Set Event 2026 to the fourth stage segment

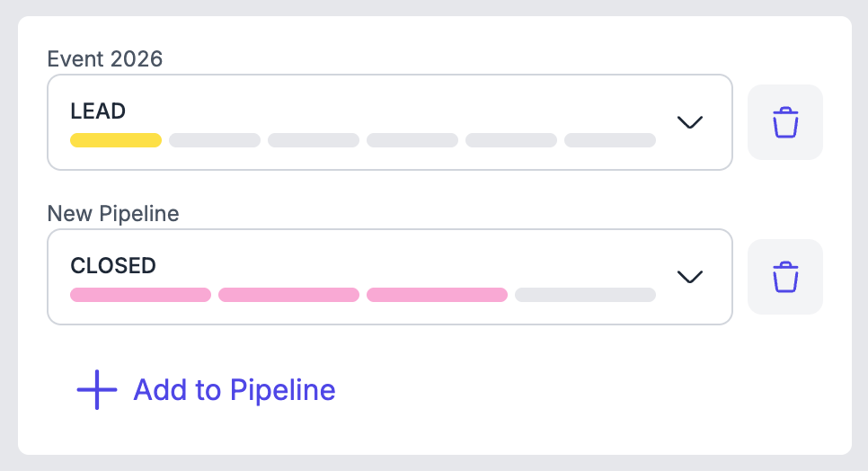(412, 140)
